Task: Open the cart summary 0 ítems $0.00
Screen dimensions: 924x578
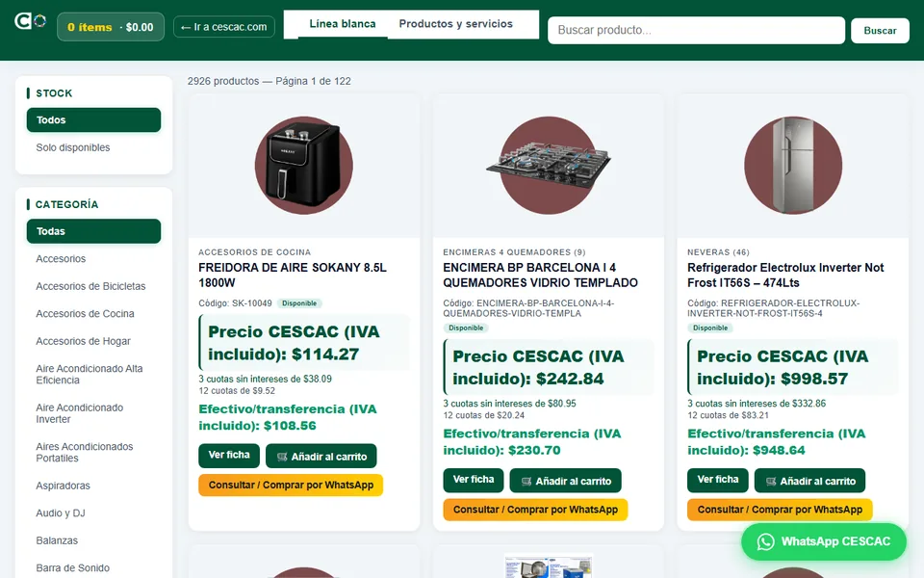Action: [x=110, y=27]
